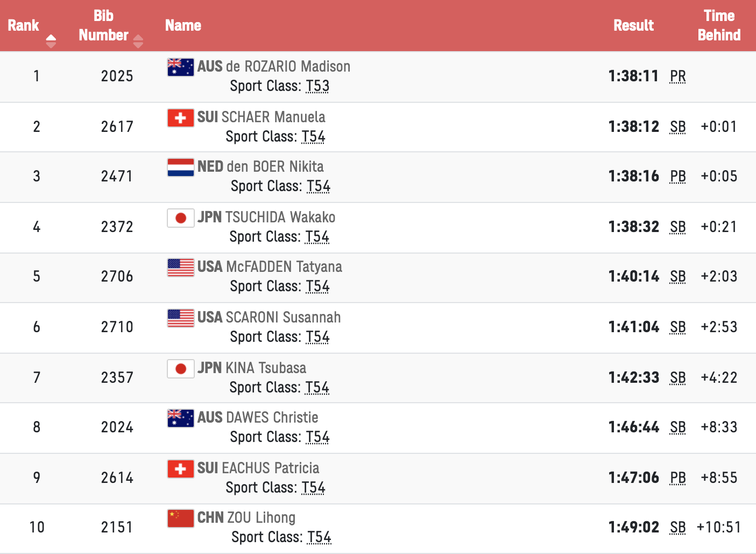Open athlete KINA Tsubasa's name link
This screenshot has height=554, width=756.
point(266,368)
